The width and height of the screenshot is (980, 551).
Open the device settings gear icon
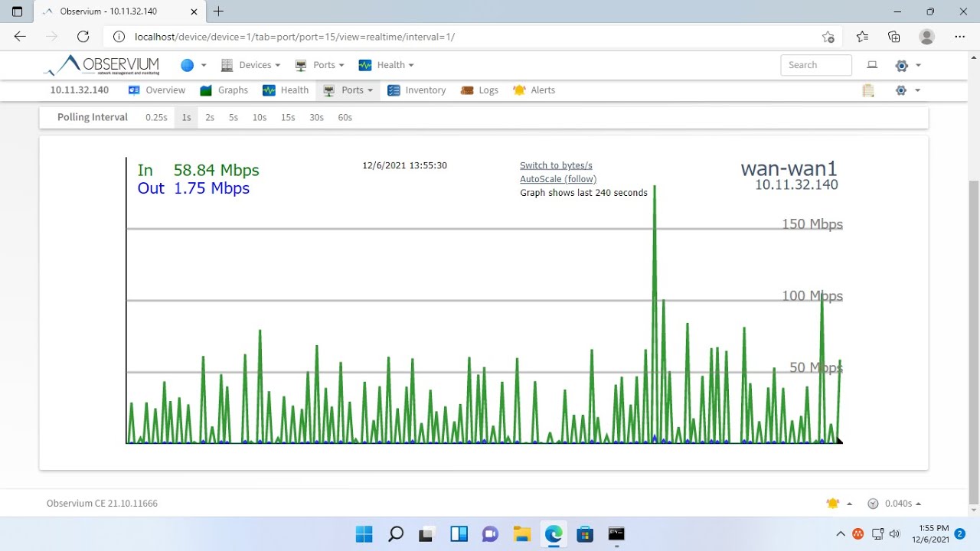901,90
